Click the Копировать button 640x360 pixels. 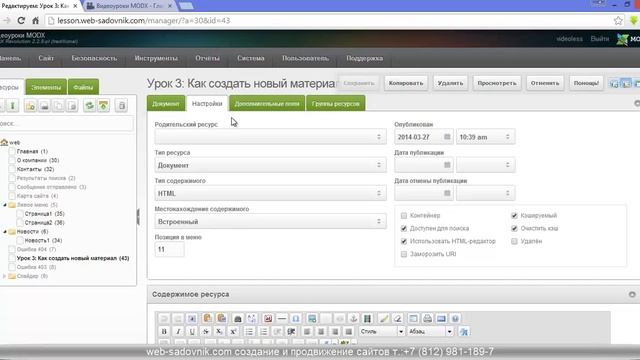[x=406, y=83]
